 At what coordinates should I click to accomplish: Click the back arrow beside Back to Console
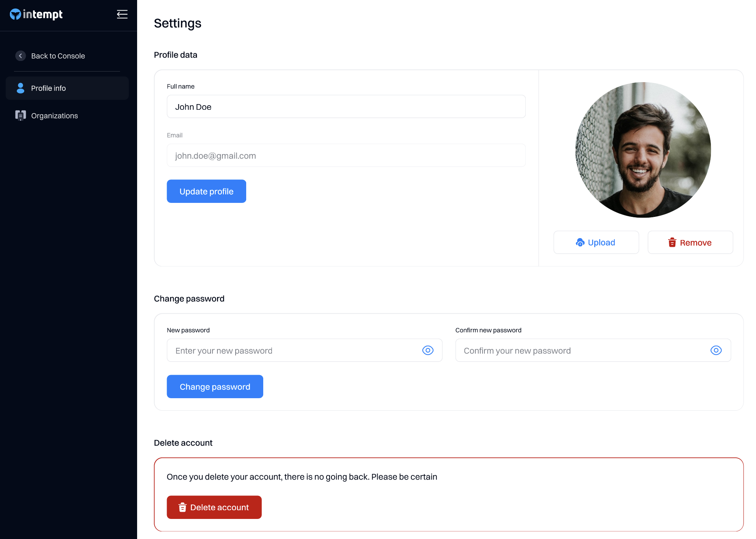tap(20, 56)
